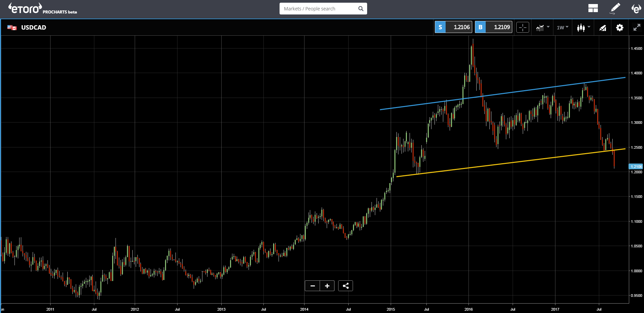
Task: Open chart settings gear
Action: coord(620,28)
